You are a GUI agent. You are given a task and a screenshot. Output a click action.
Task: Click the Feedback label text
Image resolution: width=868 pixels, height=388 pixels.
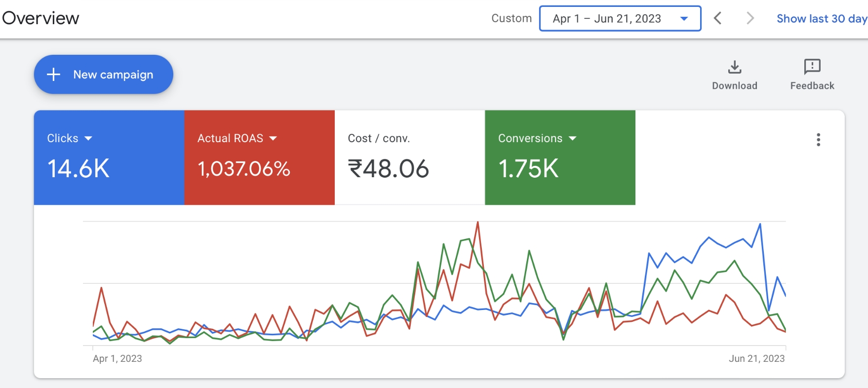click(x=812, y=86)
